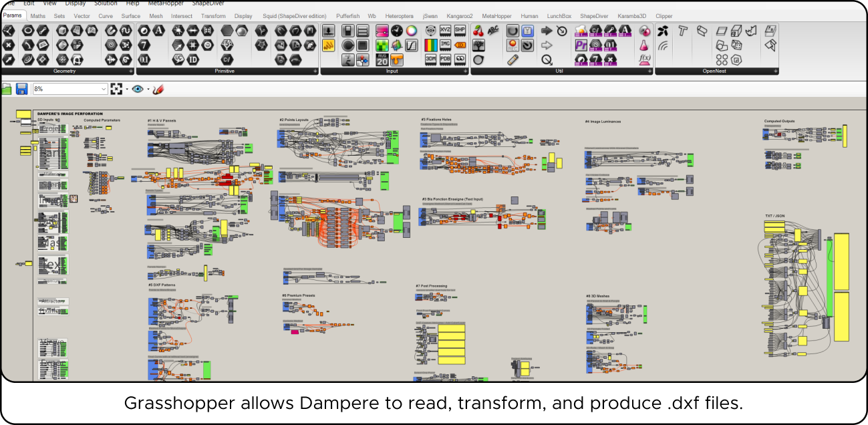Select the dice icon in OpenNest panel

point(736,45)
